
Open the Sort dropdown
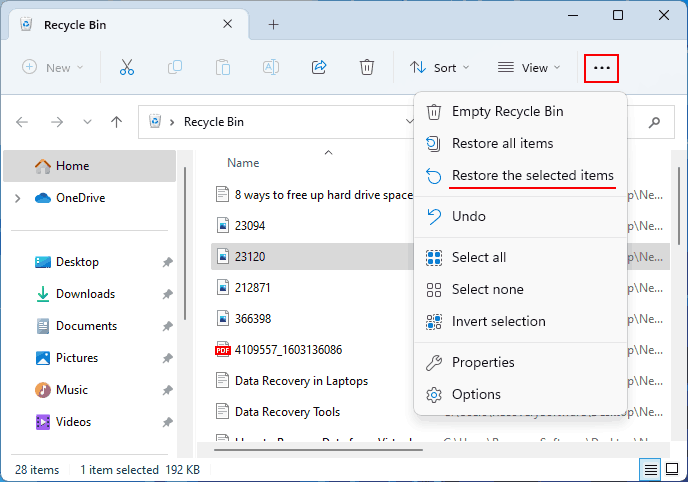[x=439, y=68]
